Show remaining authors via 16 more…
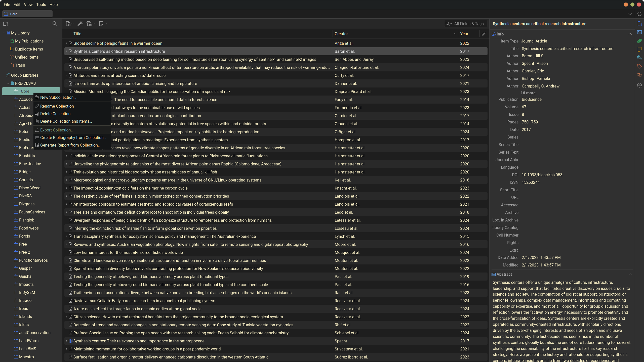Screen dimensions: 644x362 point(529,93)
